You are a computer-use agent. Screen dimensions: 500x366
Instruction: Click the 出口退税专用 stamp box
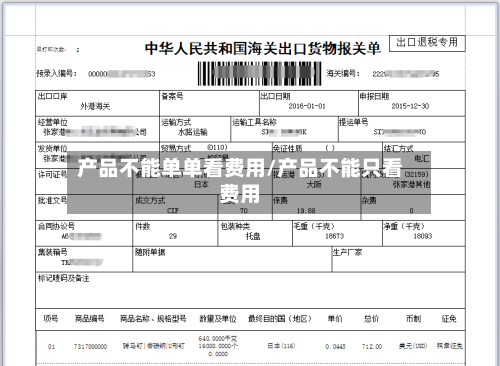pyautogui.click(x=427, y=43)
